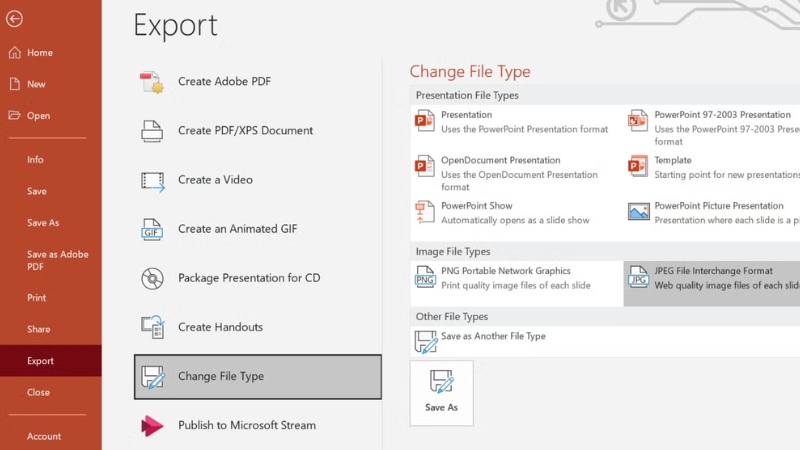Screen dimensions: 800x450
Task: Click the Save As button below file types
Action: pos(441,393)
